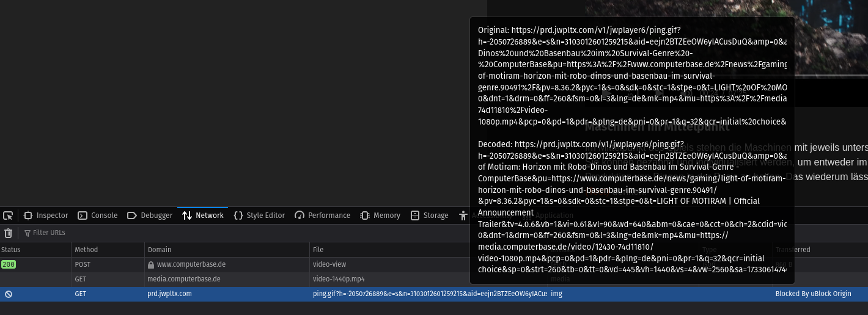This screenshot has width=868, height=315.
Task: Select the video-1440p.mp4 file cell
Action: click(389, 279)
